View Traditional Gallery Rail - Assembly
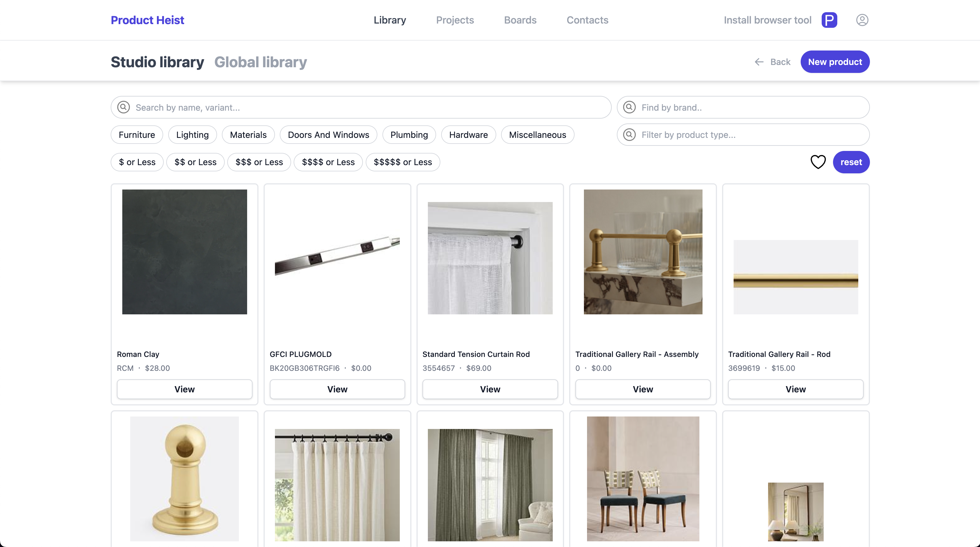 [643, 389]
